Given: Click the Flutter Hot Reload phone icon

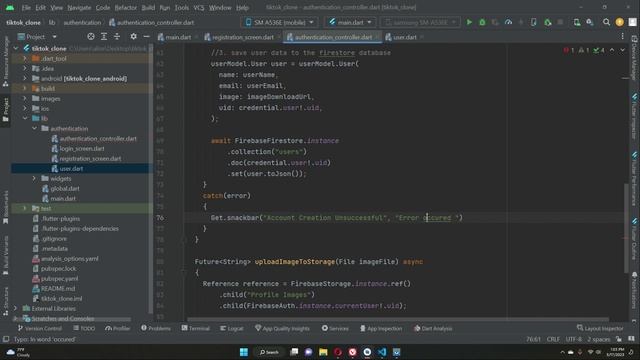Looking at the screenshot, I should click(x=533, y=22).
